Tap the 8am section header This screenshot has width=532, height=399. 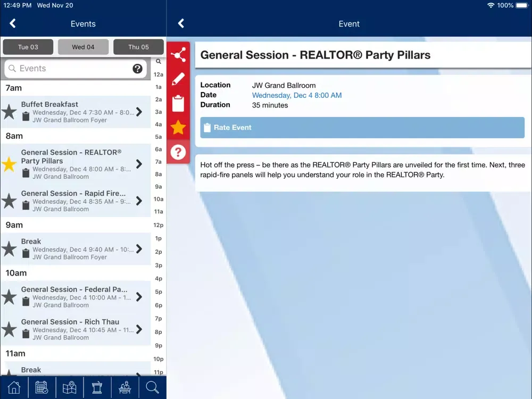click(x=76, y=136)
